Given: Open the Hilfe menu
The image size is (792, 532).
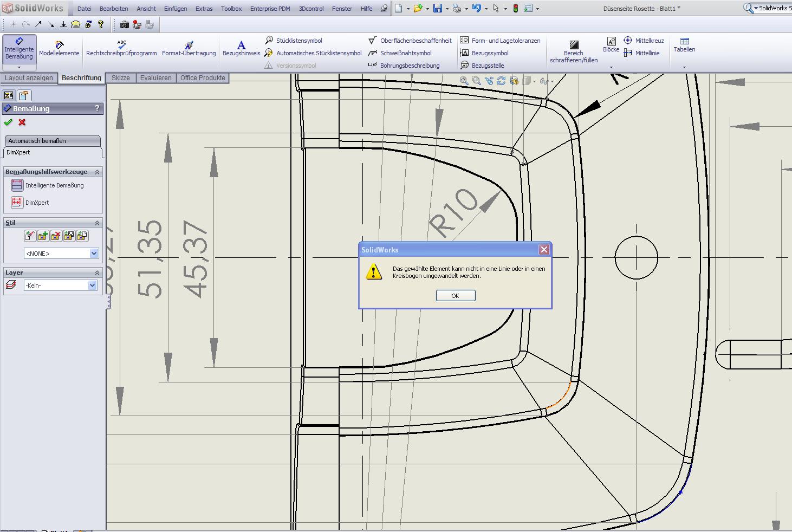Looking at the screenshot, I should (367, 9).
